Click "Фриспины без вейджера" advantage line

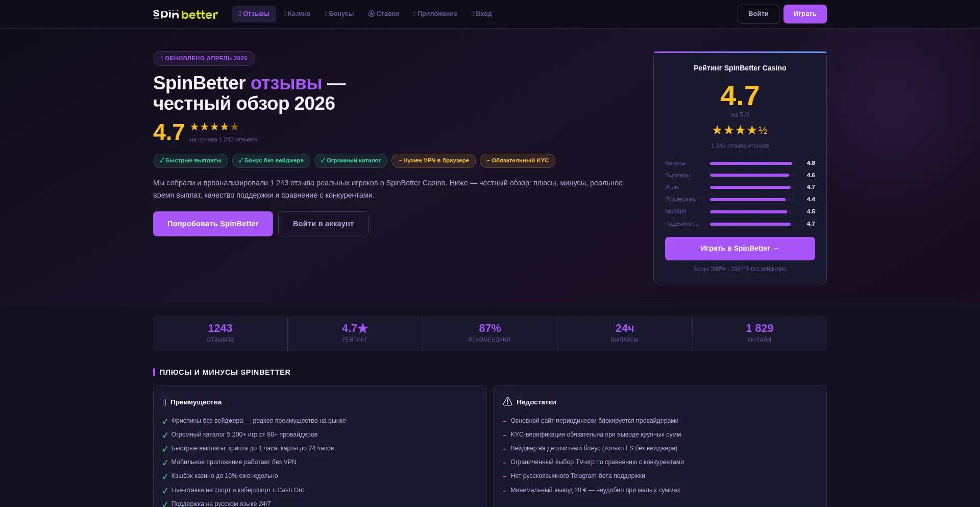tap(258, 421)
